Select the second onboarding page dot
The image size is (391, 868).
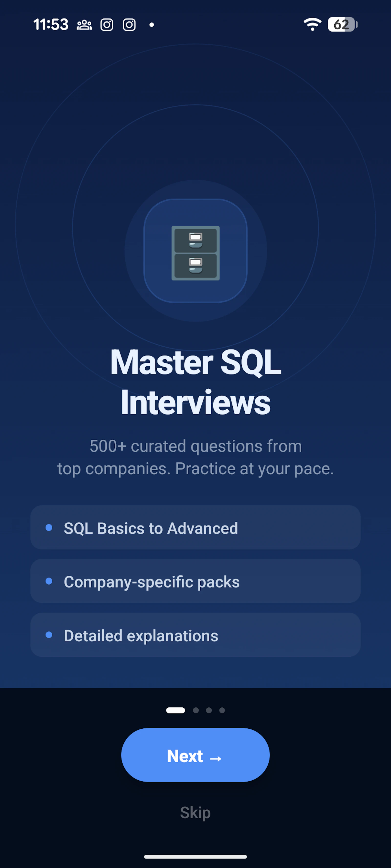196,710
